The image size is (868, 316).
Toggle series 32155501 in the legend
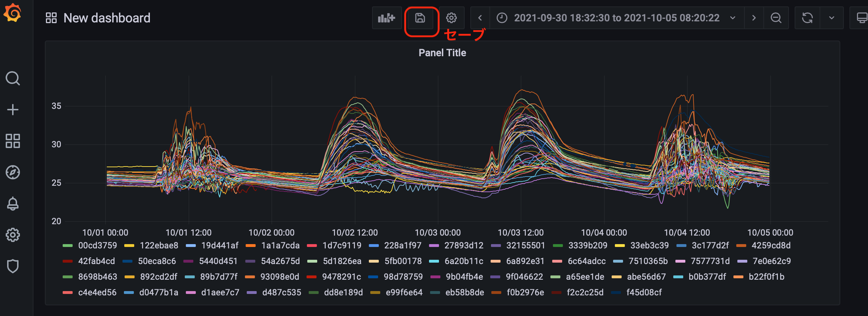tap(525, 246)
